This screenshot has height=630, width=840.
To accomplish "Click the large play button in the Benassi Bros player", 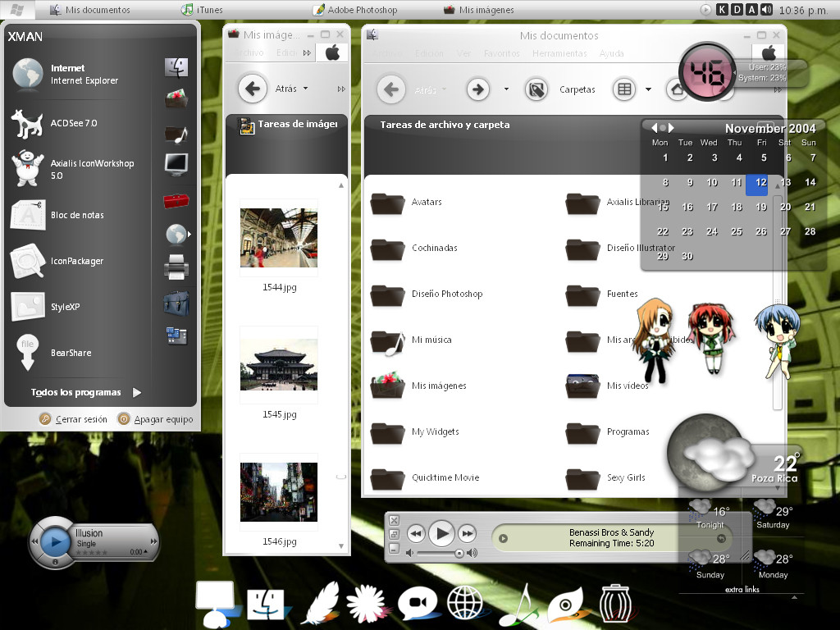I will [x=441, y=533].
